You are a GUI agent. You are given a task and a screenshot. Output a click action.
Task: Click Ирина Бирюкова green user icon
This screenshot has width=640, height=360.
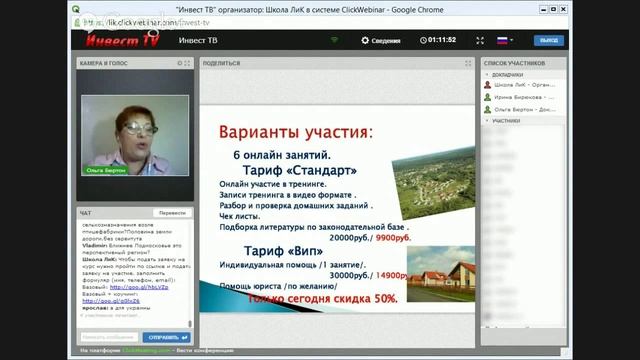pos(487,97)
